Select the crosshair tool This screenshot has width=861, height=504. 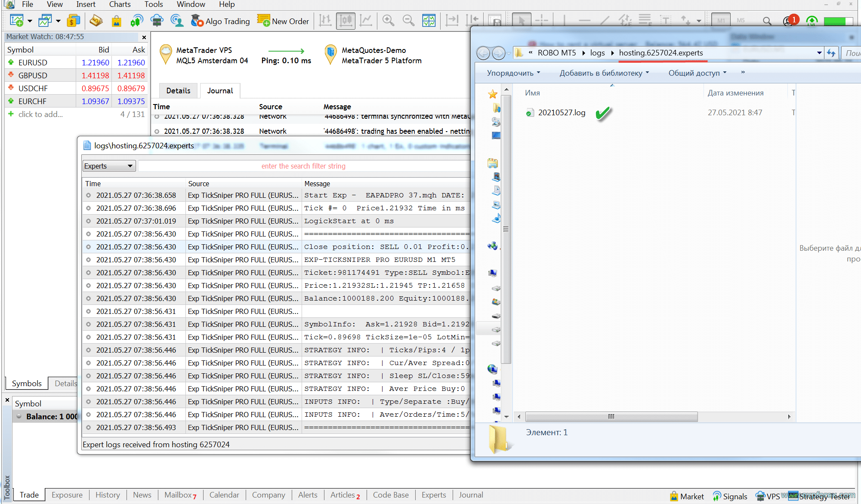click(x=542, y=20)
